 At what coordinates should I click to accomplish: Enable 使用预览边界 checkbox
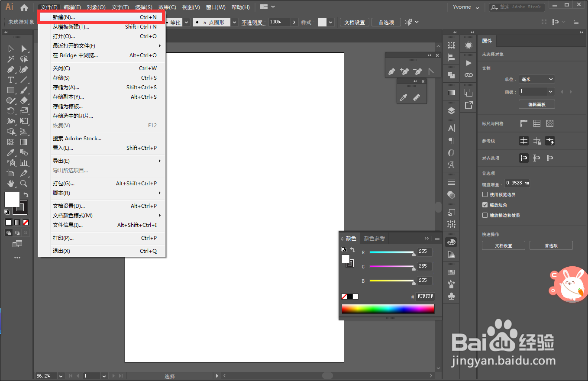click(x=485, y=194)
